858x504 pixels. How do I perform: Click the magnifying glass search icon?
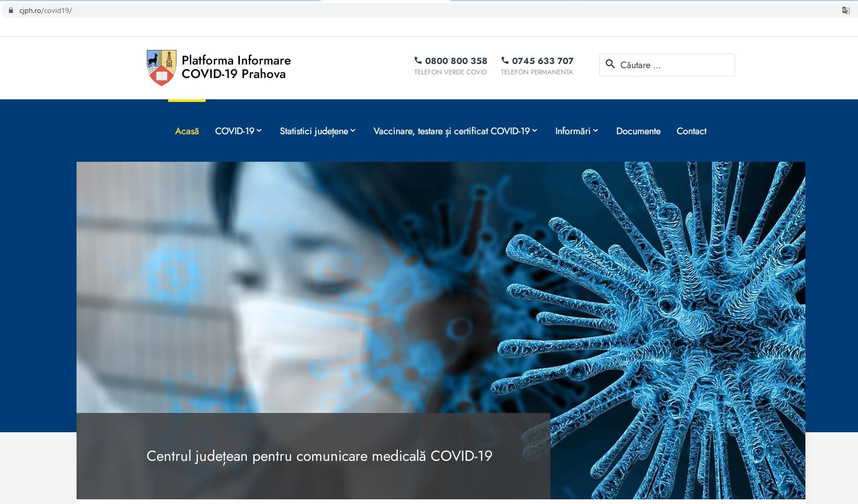(x=610, y=64)
